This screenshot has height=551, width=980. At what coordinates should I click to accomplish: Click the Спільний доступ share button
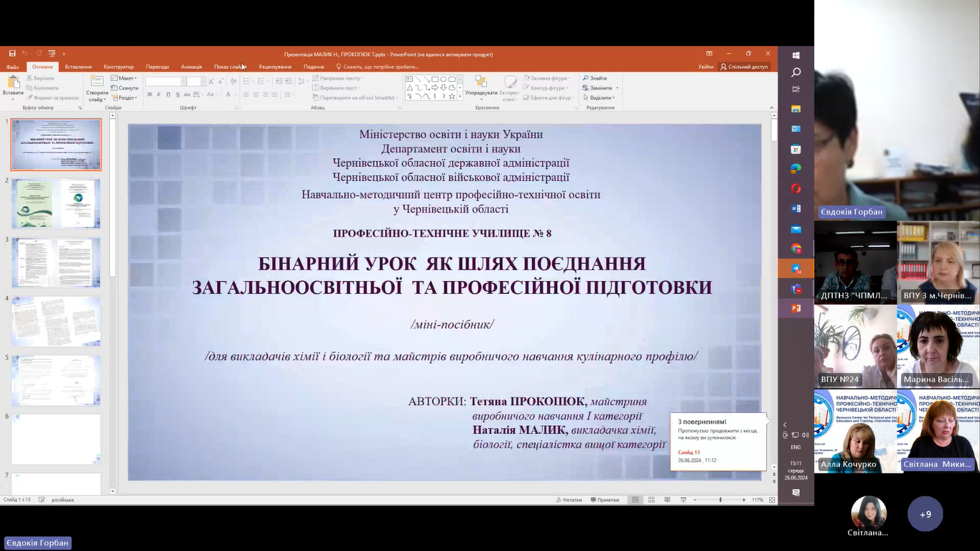coord(744,67)
